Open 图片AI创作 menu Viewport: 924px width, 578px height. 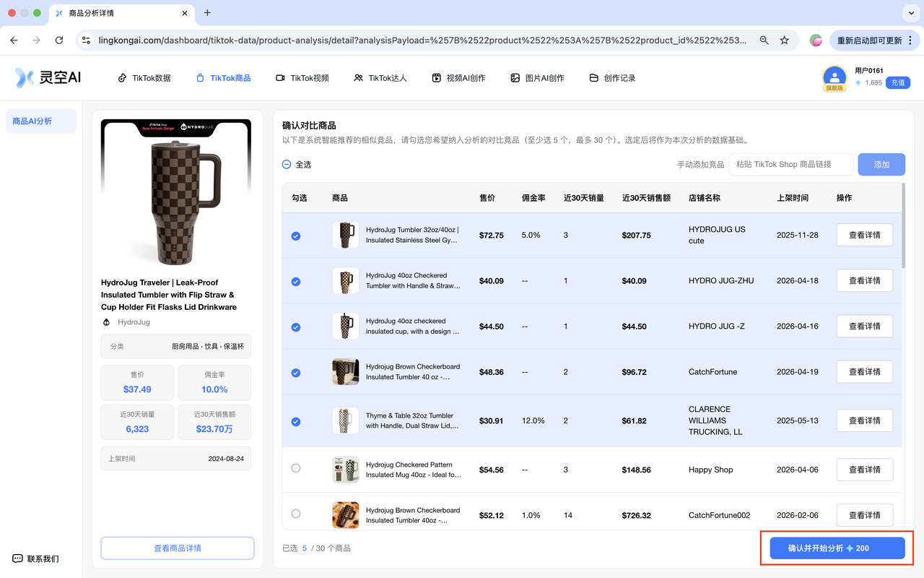click(x=537, y=78)
